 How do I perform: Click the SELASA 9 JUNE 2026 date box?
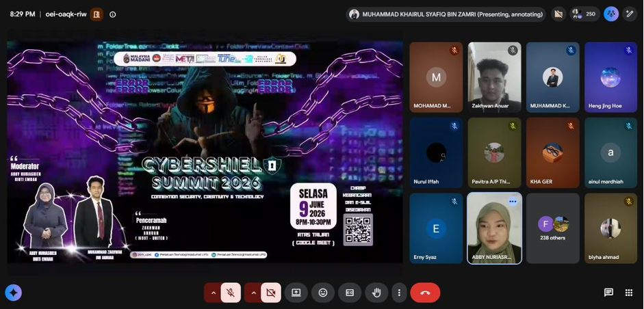(x=313, y=206)
